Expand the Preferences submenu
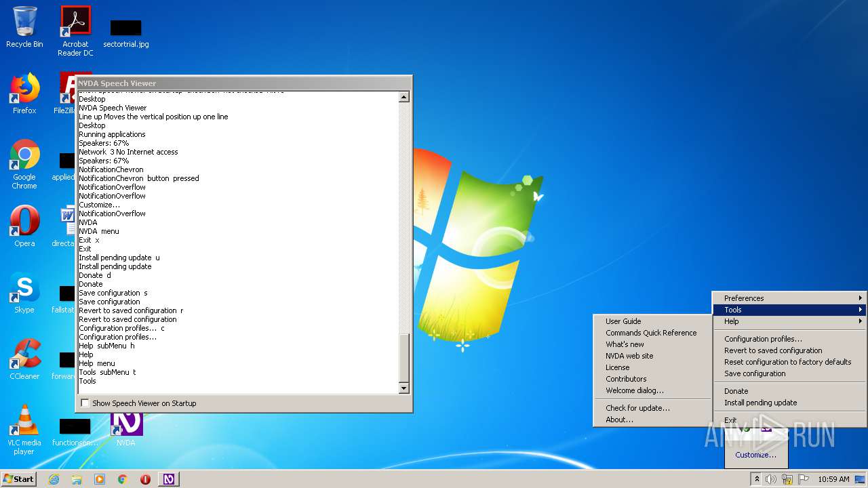The height and width of the screenshot is (488, 868). pos(790,298)
